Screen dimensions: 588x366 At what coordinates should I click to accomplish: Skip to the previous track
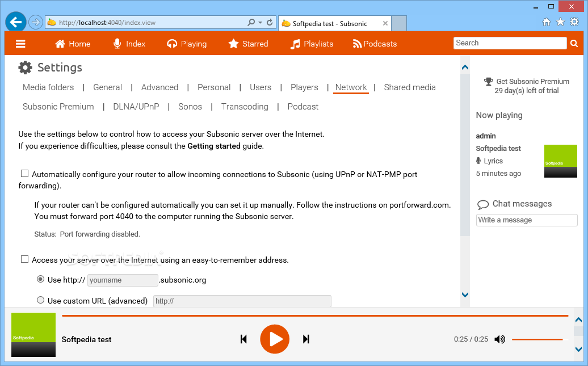243,339
